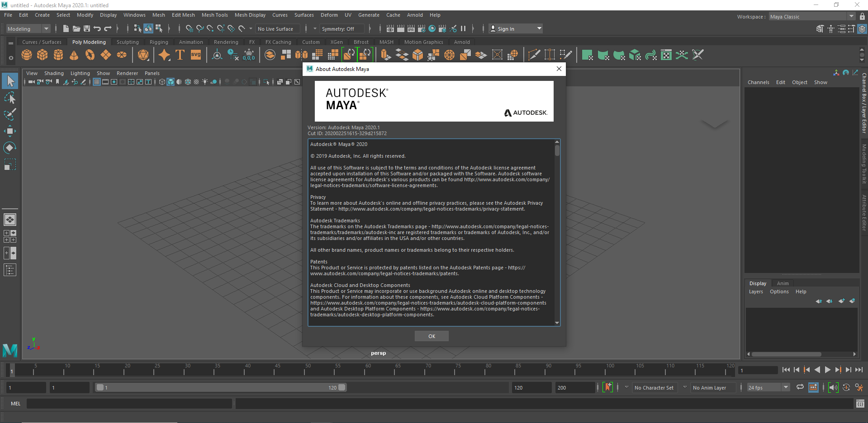868x423 pixels.
Task: Click the SVG import shelf icon
Action: (x=196, y=55)
